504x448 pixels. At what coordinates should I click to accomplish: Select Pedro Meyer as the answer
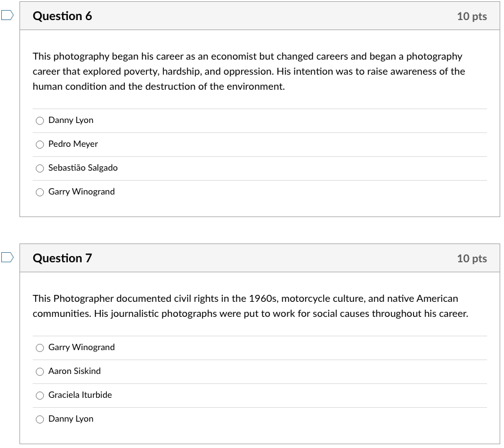click(x=40, y=144)
